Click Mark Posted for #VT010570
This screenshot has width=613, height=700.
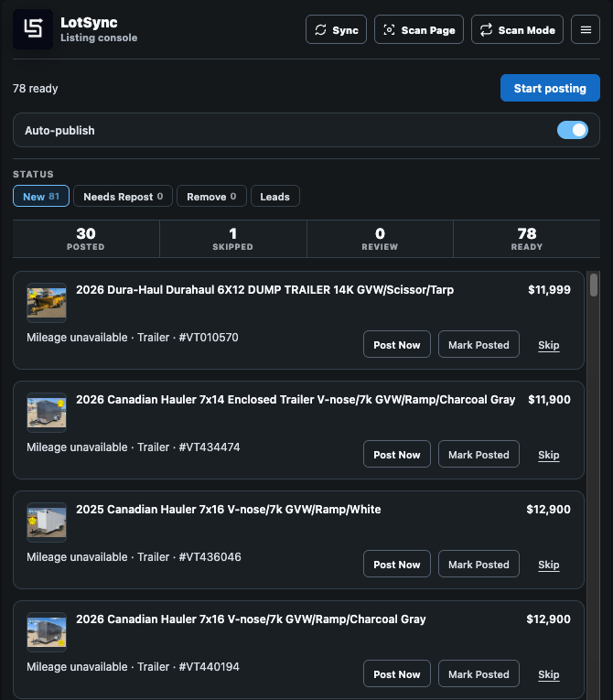[479, 344]
